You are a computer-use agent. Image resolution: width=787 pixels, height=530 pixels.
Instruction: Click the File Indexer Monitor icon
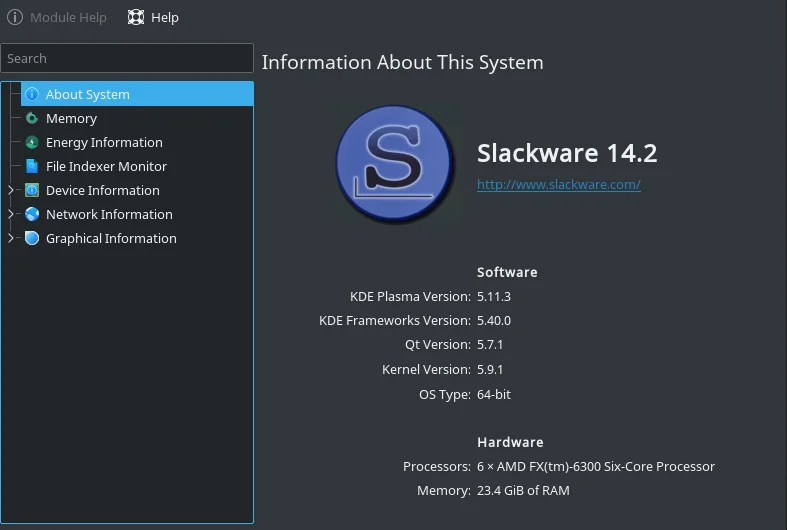tap(32, 166)
